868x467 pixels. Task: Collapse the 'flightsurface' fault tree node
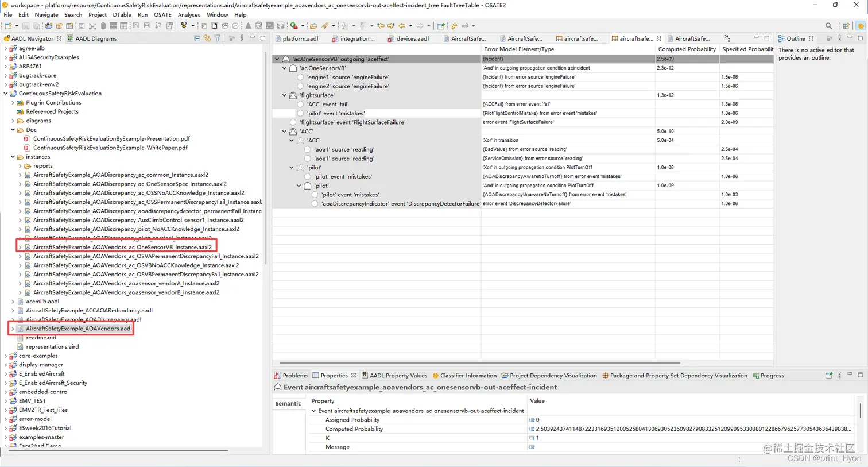284,95
